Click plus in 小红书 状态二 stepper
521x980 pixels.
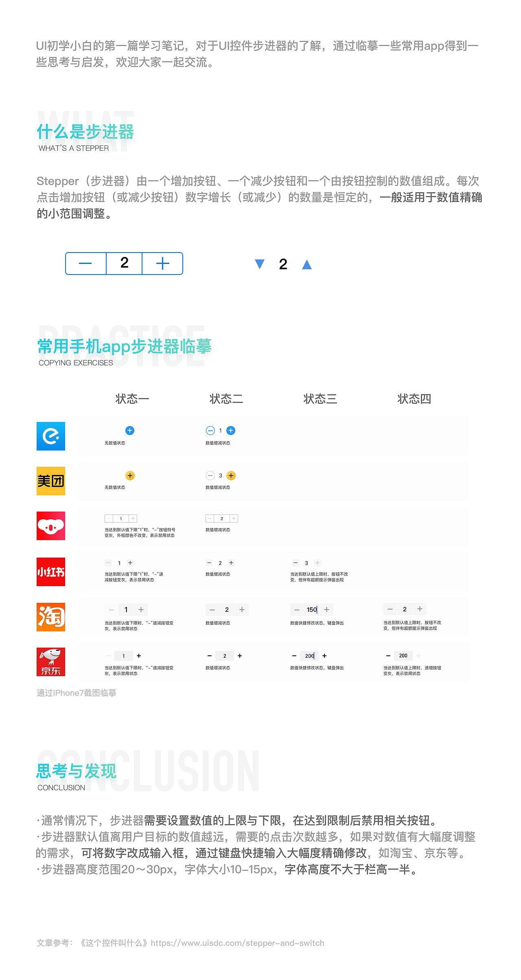231,563
